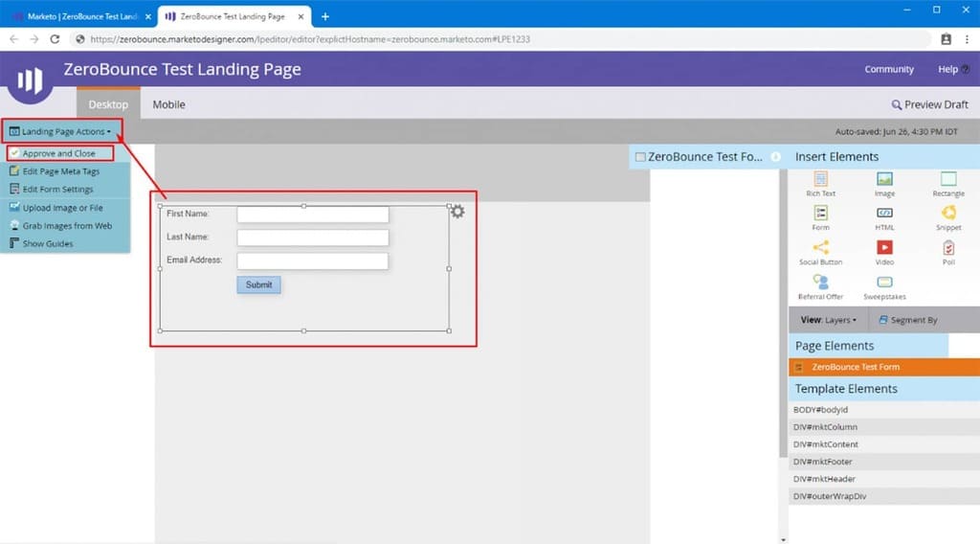Click the Last Name input field
The image size is (980, 544).
[313, 238]
